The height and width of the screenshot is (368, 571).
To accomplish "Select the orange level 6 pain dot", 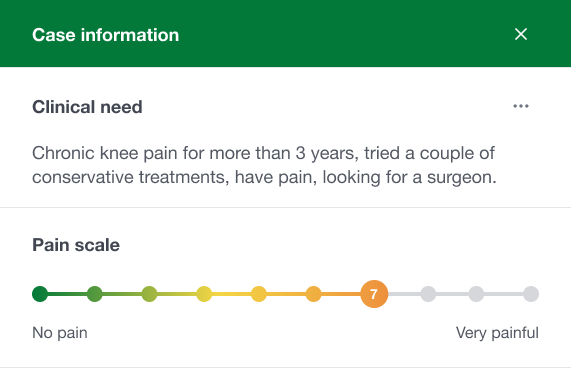I will click(313, 294).
